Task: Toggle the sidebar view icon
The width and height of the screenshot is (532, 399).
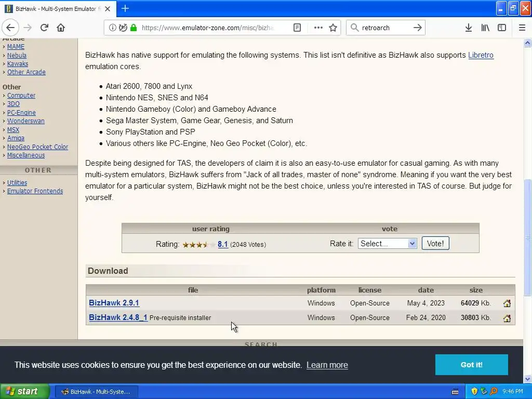Action: [502, 28]
